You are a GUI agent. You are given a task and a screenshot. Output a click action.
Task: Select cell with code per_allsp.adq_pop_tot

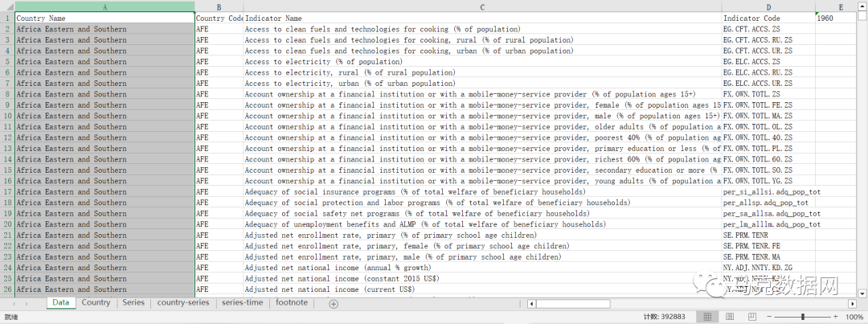768,202
